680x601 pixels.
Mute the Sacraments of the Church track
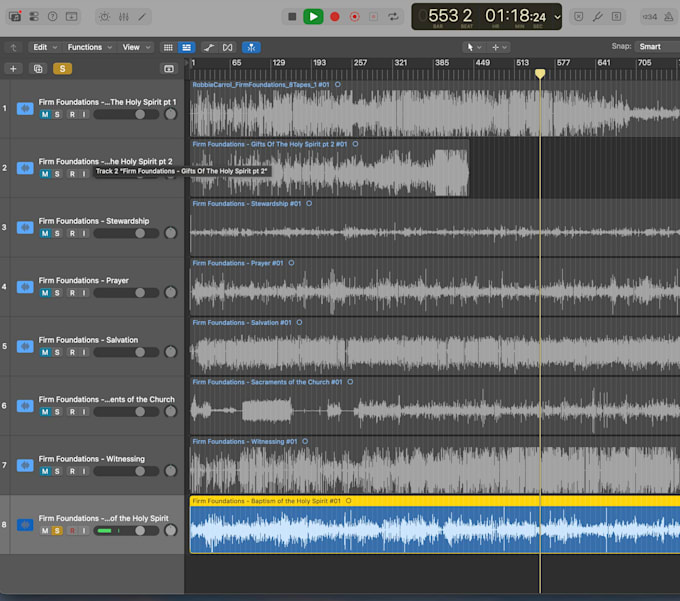click(x=45, y=412)
